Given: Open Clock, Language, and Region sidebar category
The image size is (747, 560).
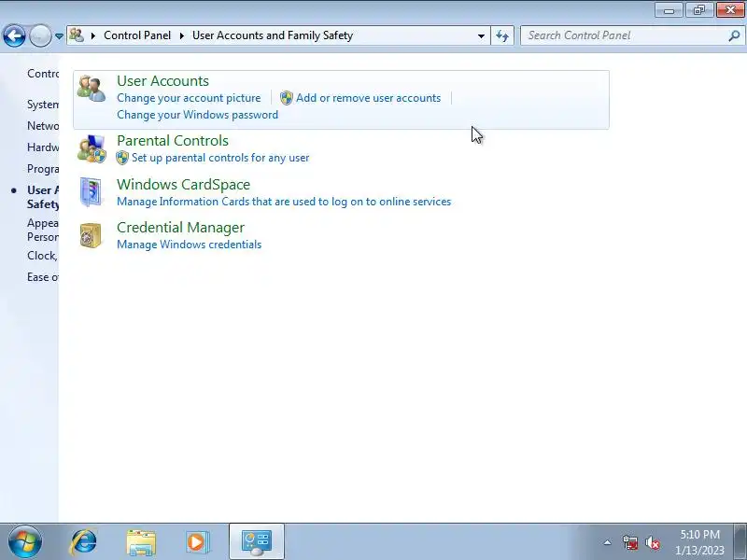Looking at the screenshot, I should point(43,256).
